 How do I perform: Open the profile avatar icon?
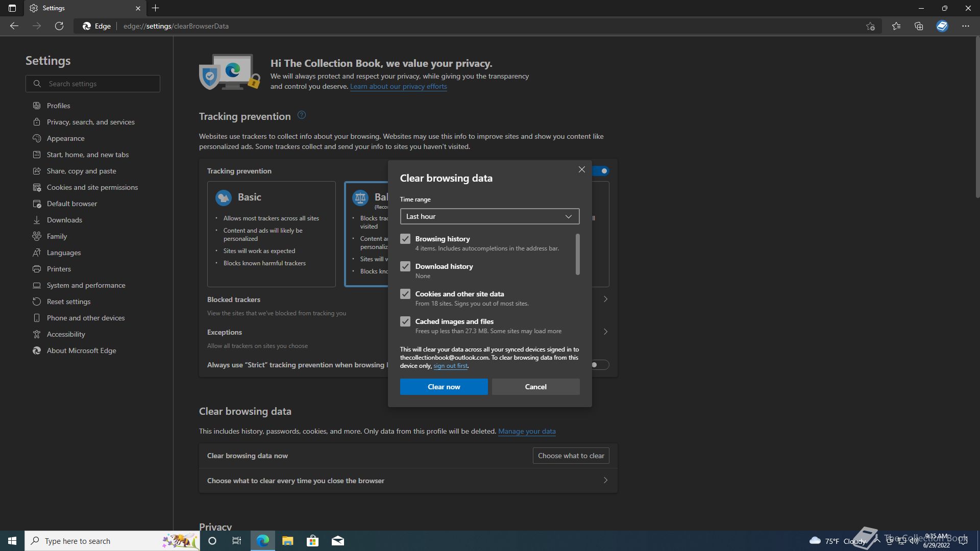point(942,26)
